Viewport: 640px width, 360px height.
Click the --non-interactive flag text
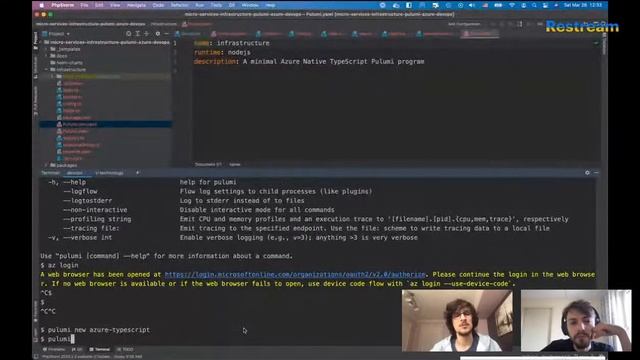point(96,210)
